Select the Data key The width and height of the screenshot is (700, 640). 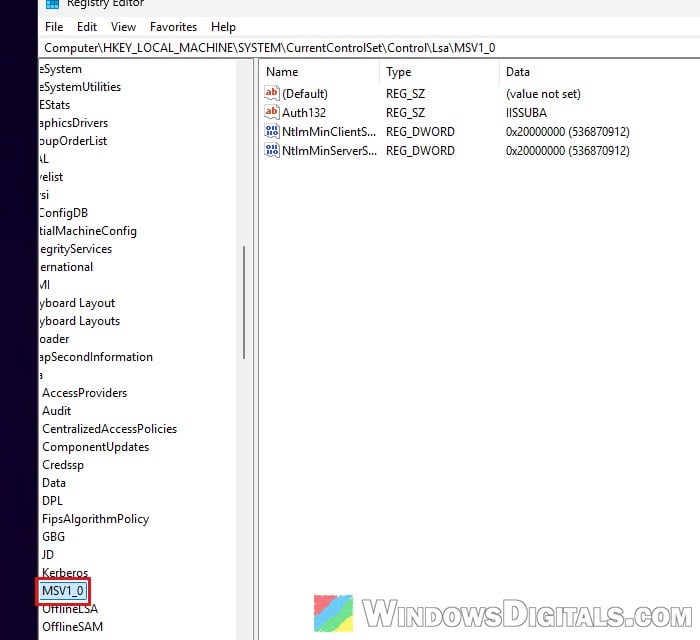click(x=54, y=483)
